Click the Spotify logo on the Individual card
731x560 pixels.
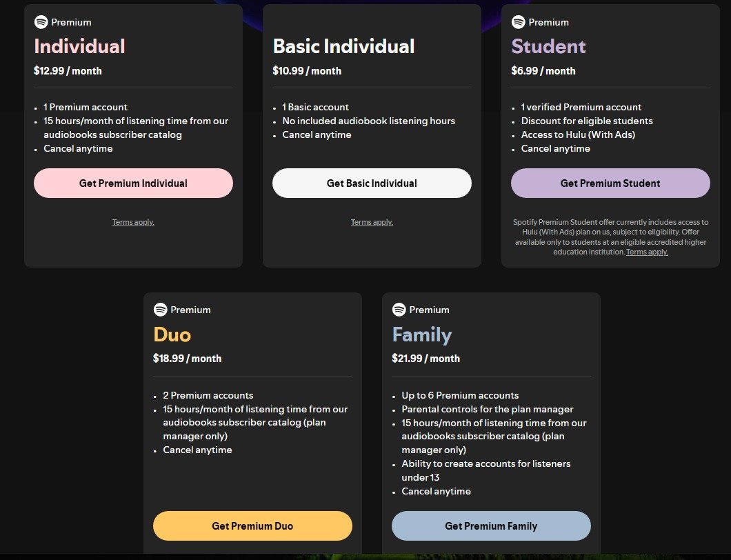click(41, 22)
